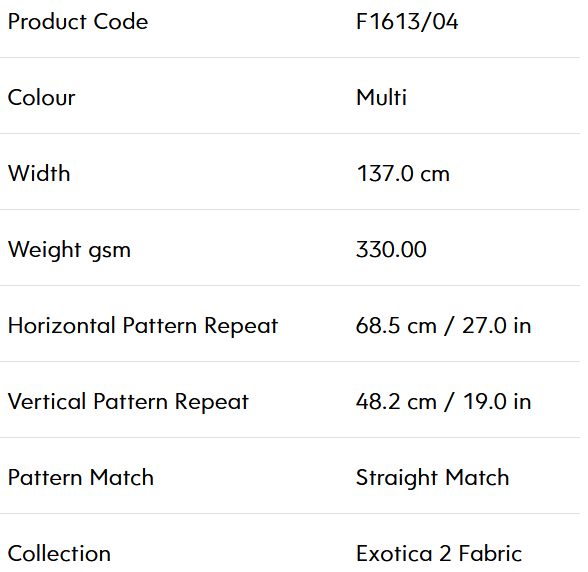Screen dimensions: 588x572
Task: Click the Product Code label
Action: (78, 21)
